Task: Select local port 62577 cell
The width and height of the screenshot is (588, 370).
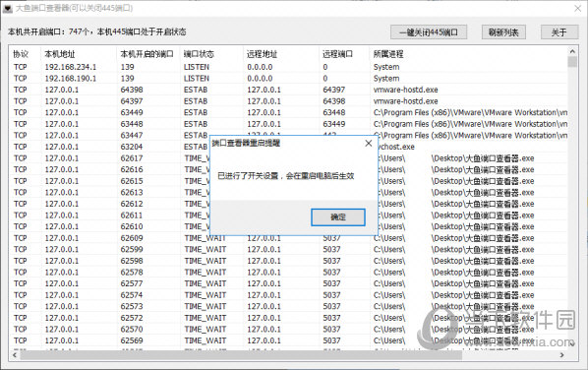Action: coord(132,283)
